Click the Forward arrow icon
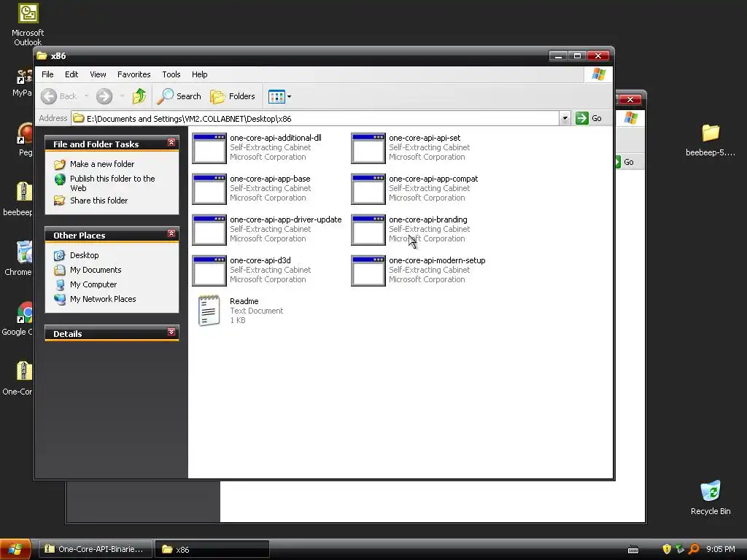 click(104, 96)
